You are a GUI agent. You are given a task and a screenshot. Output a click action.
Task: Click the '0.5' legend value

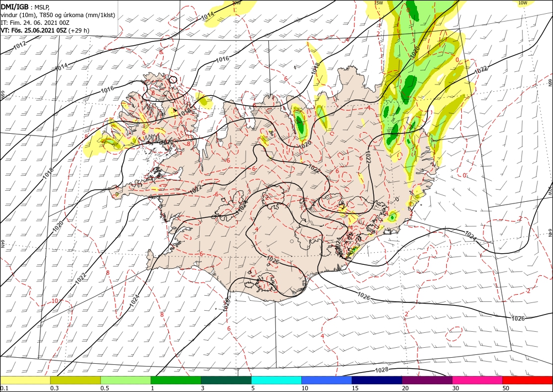click(105, 388)
